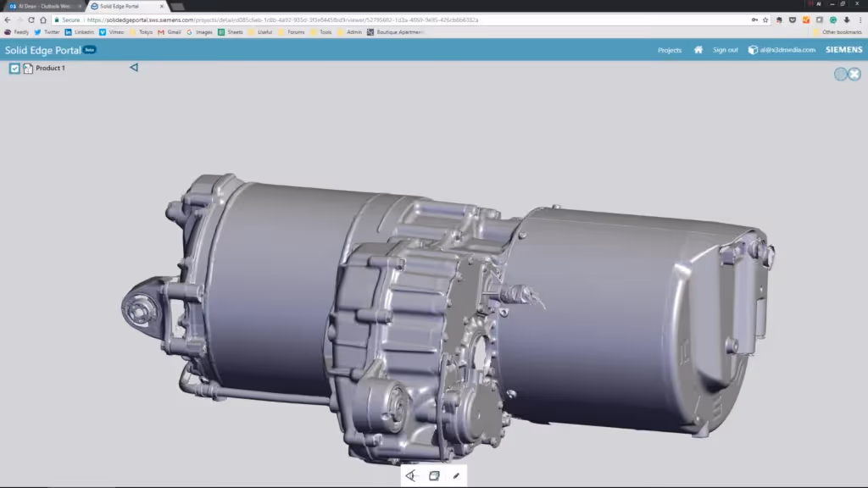The image size is (868, 488).
Task: Click the Solid Edge Portal title
Action: point(43,50)
